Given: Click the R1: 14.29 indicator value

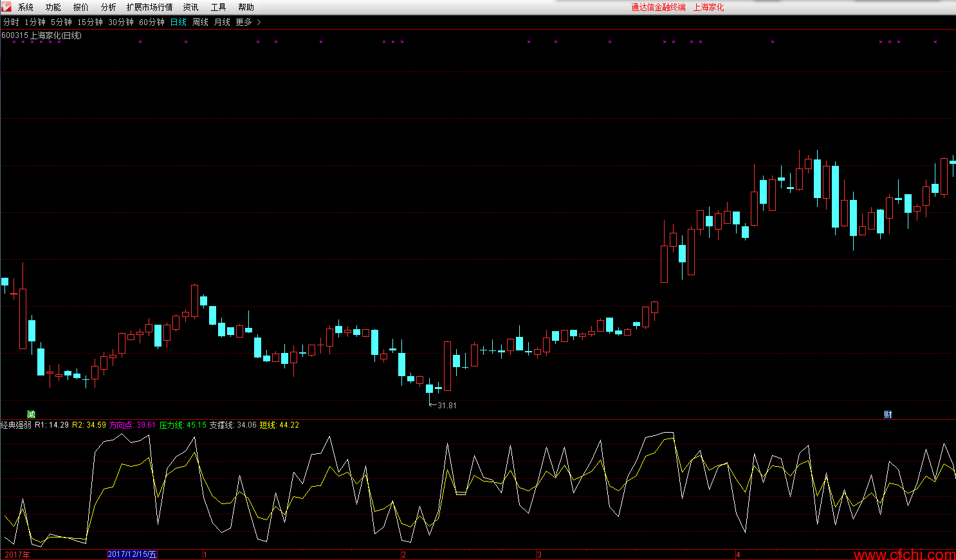Looking at the screenshot, I should tap(51, 425).
